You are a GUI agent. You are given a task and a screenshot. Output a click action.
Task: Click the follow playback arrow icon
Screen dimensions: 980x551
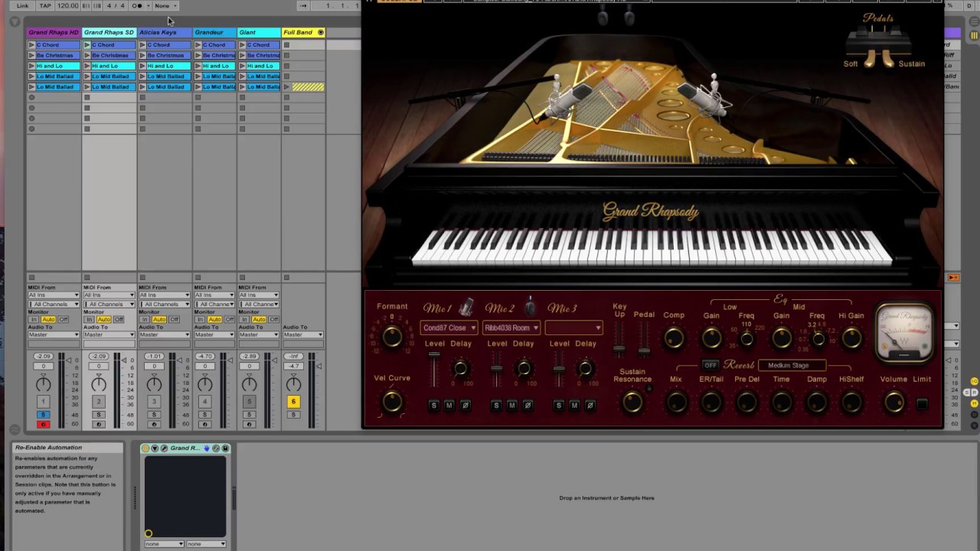click(303, 5)
